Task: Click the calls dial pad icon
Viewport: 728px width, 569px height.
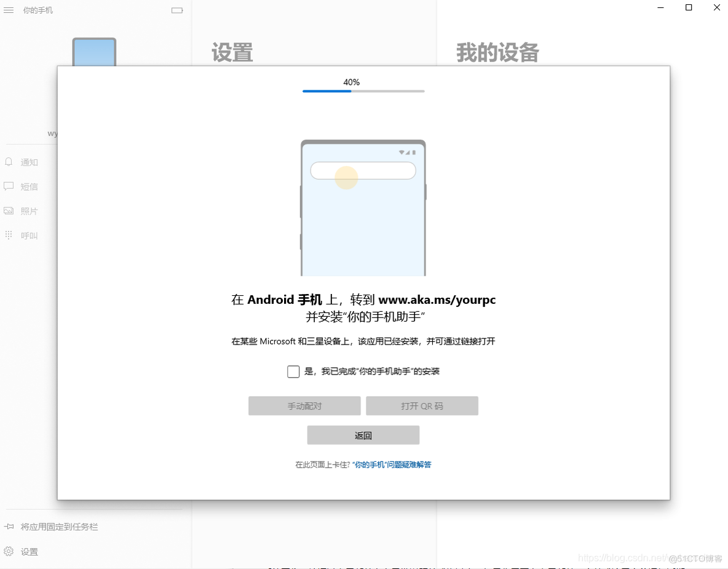Action: (9, 235)
